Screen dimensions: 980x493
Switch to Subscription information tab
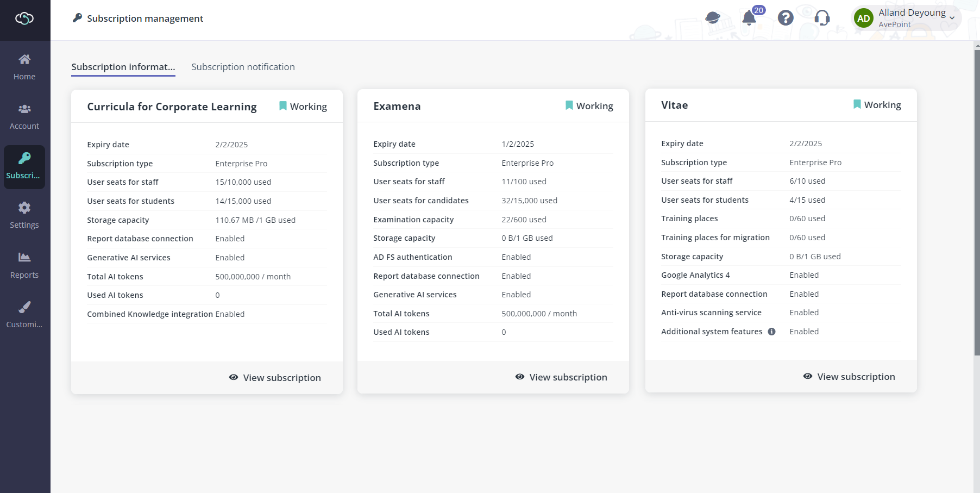[x=123, y=67]
